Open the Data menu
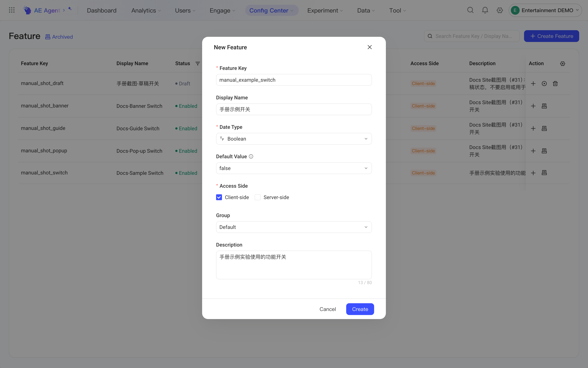This screenshot has width=588, height=368. (366, 10)
